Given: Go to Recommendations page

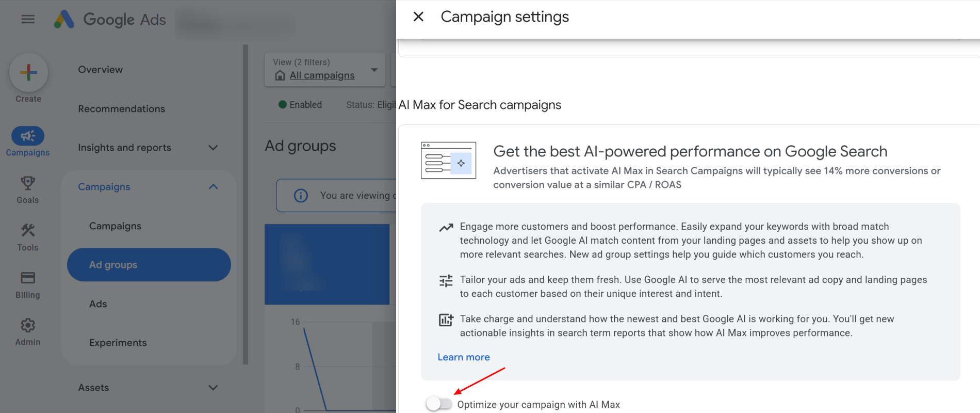Looking at the screenshot, I should pos(122,109).
